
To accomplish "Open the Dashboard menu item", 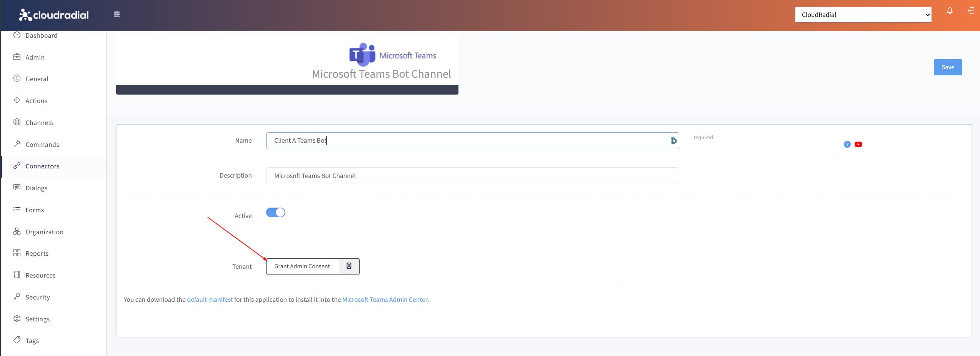I will pyautogui.click(x=42, y=35).
